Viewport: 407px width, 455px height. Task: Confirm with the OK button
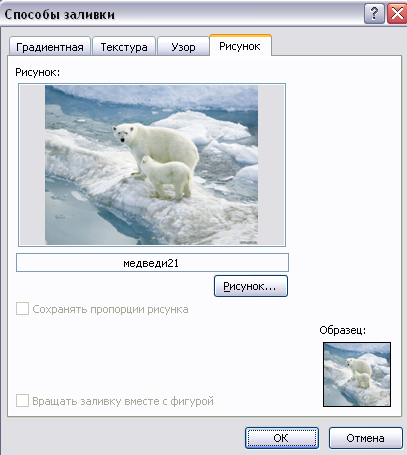tap(282, 438)
